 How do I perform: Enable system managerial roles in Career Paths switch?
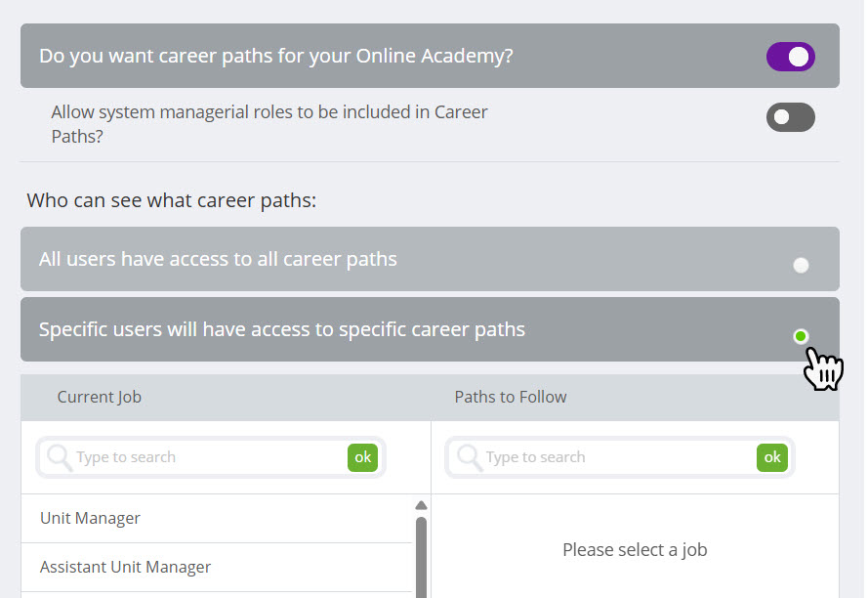coord(790,118)
